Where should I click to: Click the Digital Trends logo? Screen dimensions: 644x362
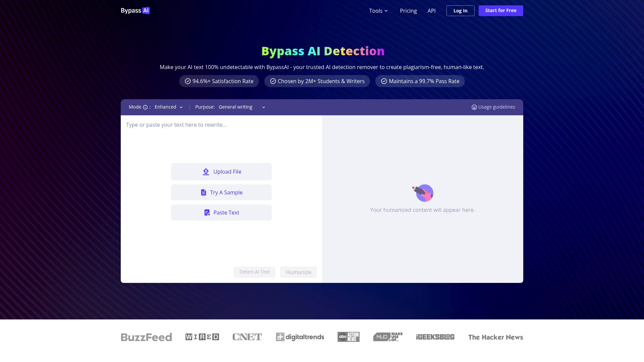300,337
